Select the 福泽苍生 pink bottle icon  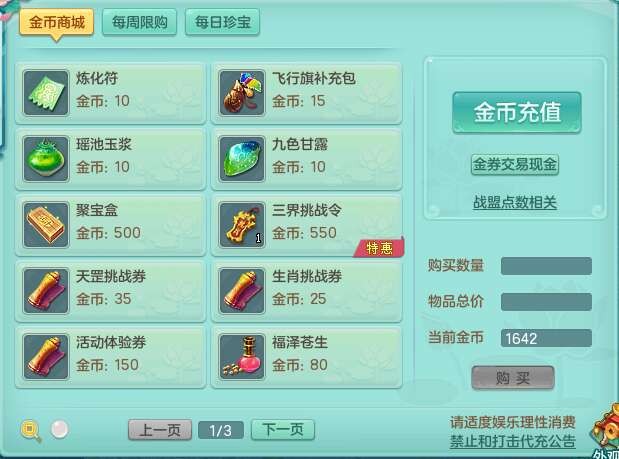click(242, 357)
